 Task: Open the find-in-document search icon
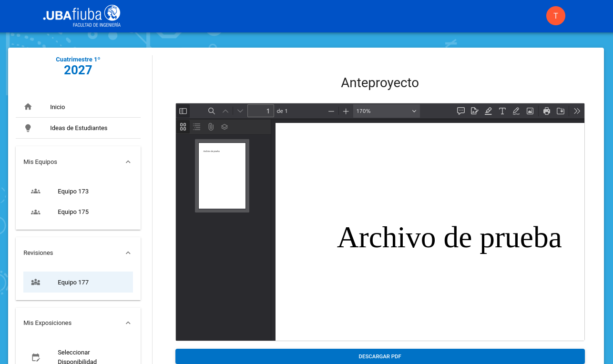tap(212, 111)
